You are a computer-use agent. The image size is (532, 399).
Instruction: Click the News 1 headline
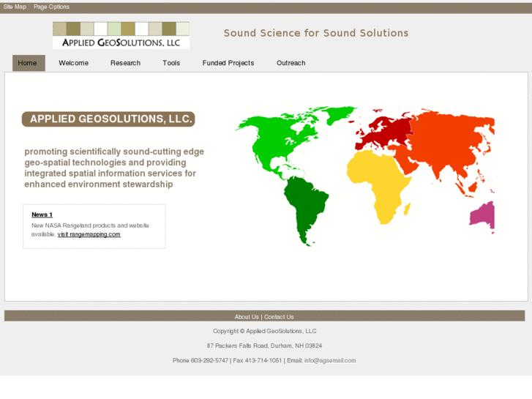tap(42, 215)
